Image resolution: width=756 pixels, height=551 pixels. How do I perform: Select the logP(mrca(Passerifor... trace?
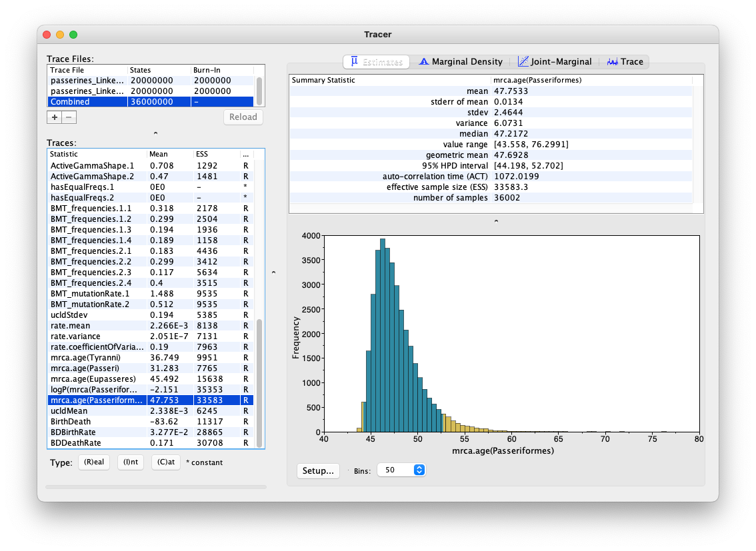click(151, 390)
